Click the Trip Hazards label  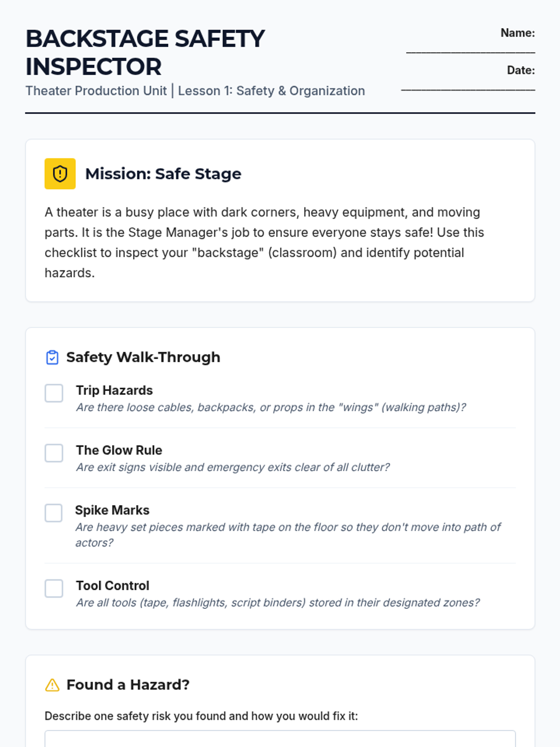coord(114,390)
